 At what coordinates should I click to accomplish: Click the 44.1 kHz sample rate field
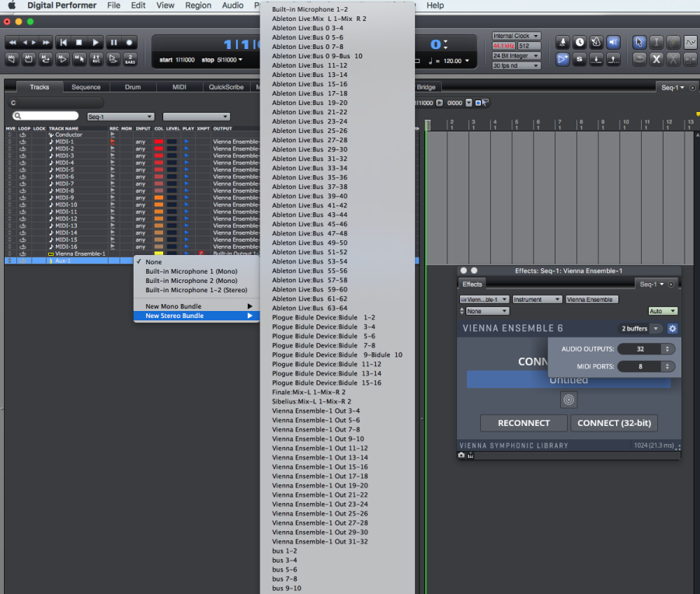pos(503,46)
